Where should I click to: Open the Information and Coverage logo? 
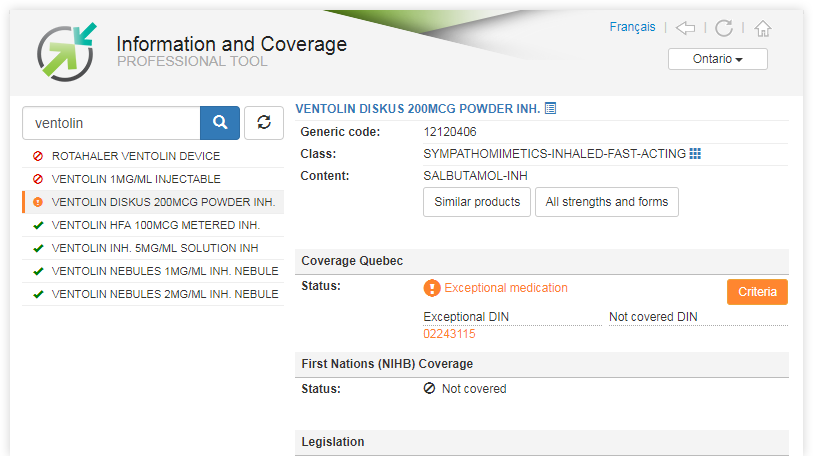(x=66, y=52)
